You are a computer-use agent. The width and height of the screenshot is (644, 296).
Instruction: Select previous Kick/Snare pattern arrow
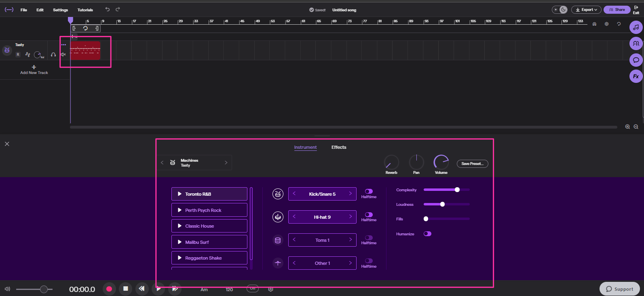(294, 194)
